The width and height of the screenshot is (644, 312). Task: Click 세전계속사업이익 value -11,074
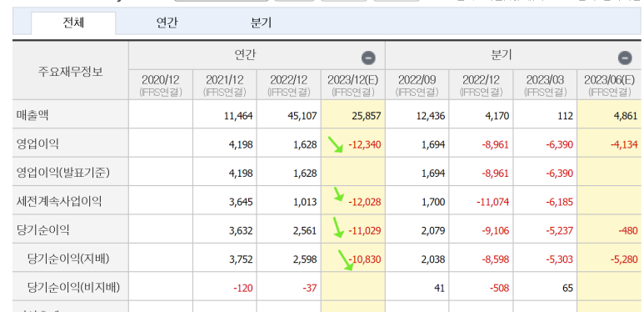coord(493,202)
